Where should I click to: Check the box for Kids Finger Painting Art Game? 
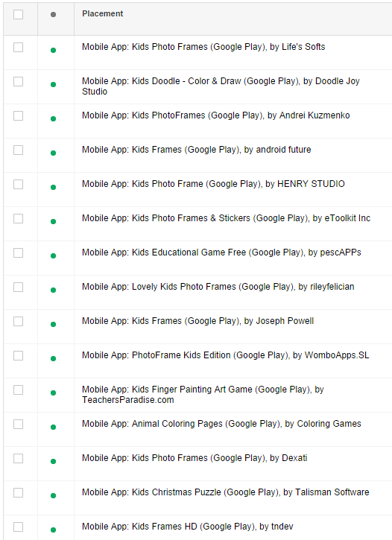coord(18,390)
